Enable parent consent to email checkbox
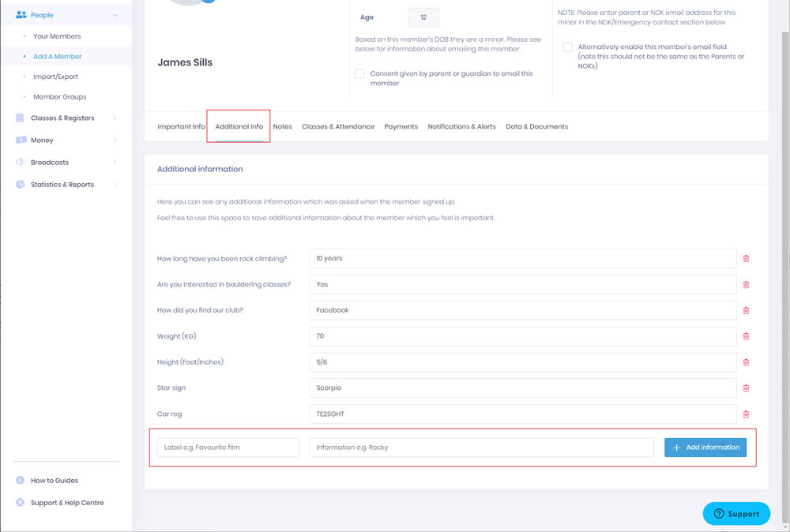This screenshot has height=532, width=790. coord(360,73)
